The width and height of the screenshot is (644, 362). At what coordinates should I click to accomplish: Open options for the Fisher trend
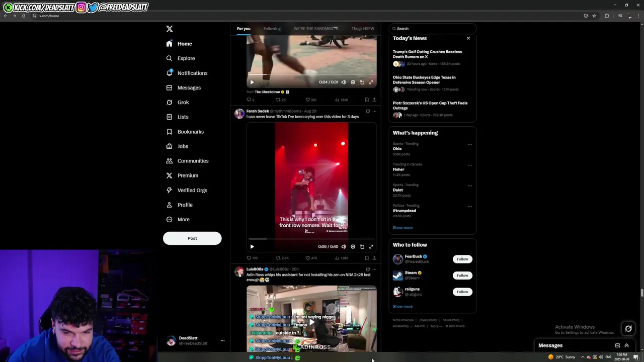tap(470, 165)
